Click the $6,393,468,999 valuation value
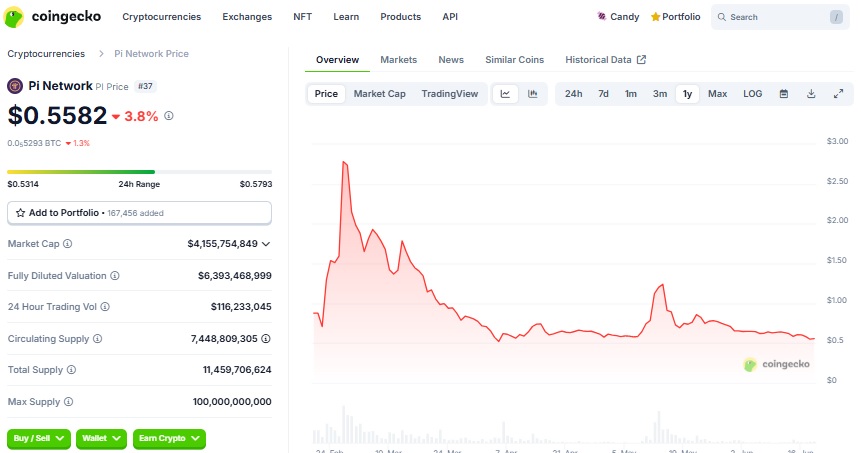 234,276
